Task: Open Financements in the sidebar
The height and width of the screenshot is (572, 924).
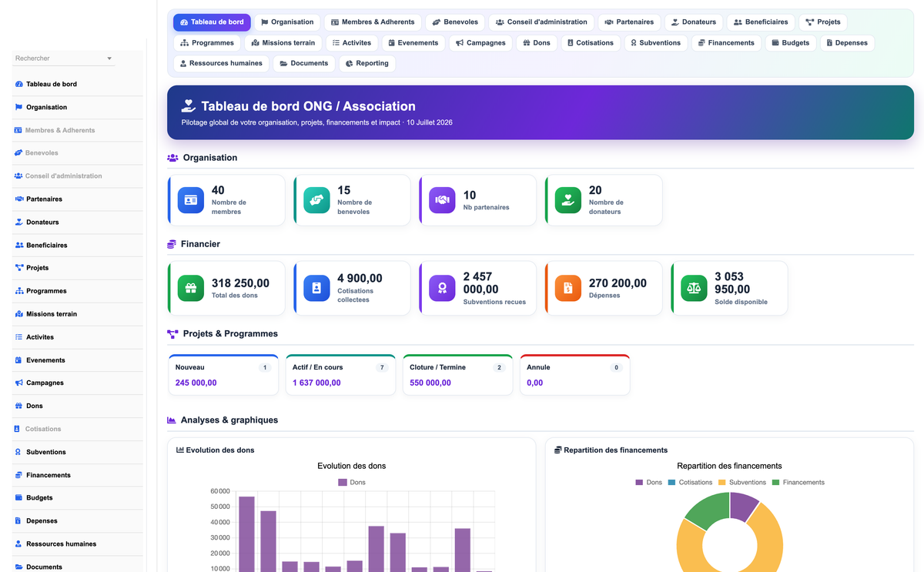Action: [x=78, y=475]
